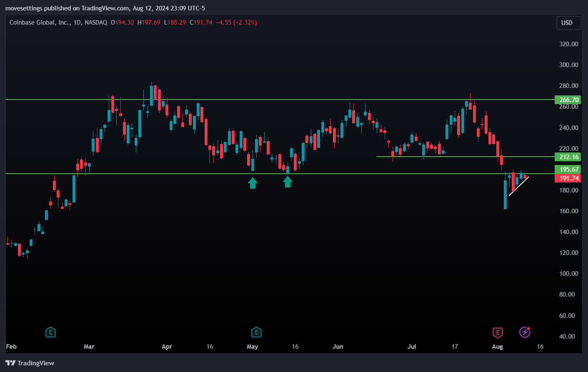
Task: Click the Mar label on time axis
Action: (x=89, y=347)
